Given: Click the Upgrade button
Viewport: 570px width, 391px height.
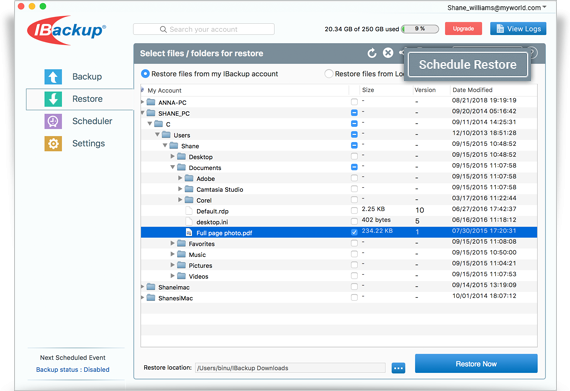Looking at the screenshot, I should tap(463, 29).
